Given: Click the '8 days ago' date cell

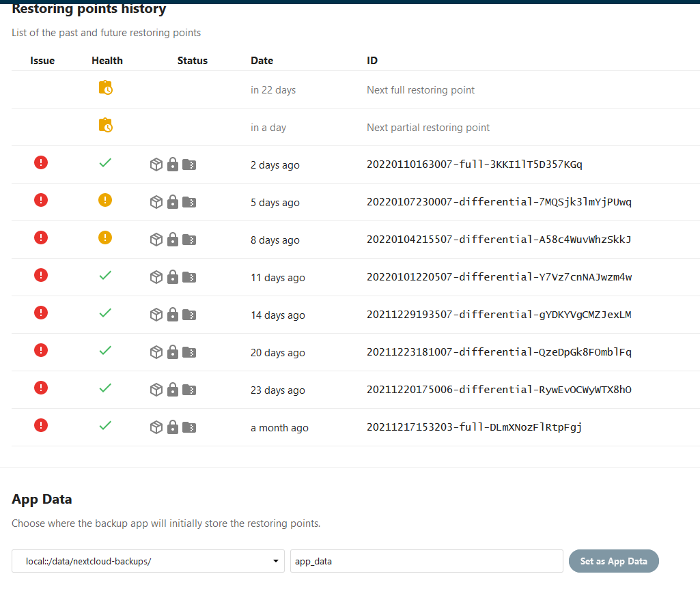Looking at the screenshot, I should coord(275,240).
